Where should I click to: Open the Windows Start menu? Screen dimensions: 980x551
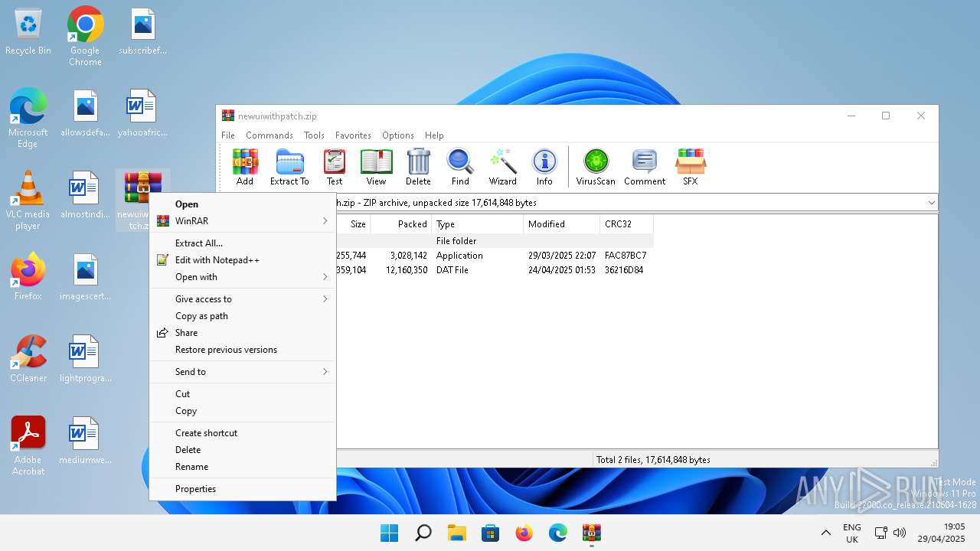click(x=389, y=533)
